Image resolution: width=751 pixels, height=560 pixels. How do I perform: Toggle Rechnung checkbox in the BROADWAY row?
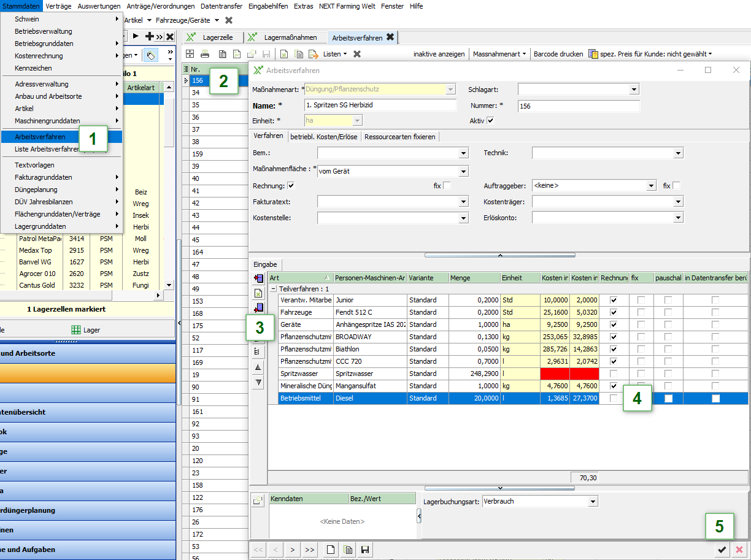614,337
